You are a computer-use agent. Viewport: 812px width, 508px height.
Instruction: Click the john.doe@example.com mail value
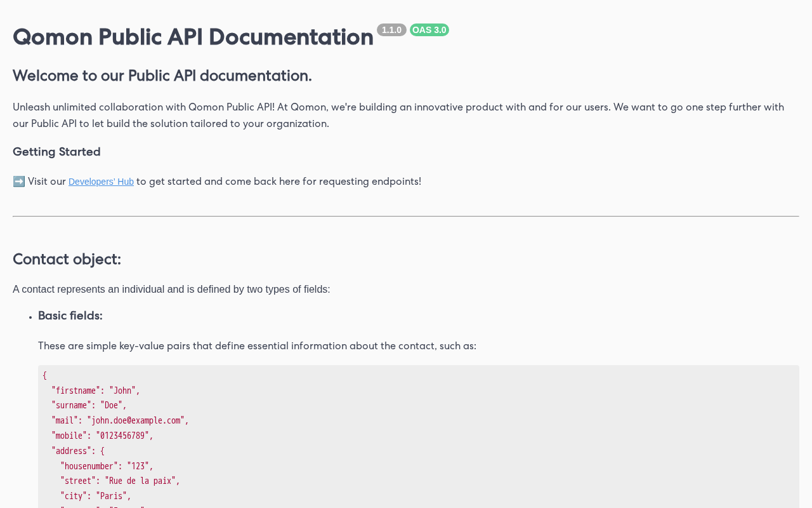point(137,420)
